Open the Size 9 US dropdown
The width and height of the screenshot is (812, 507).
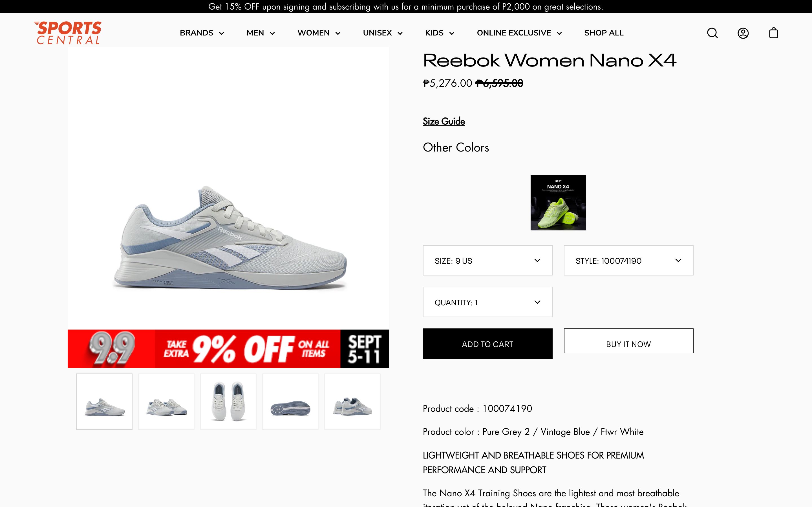[487, 261]
